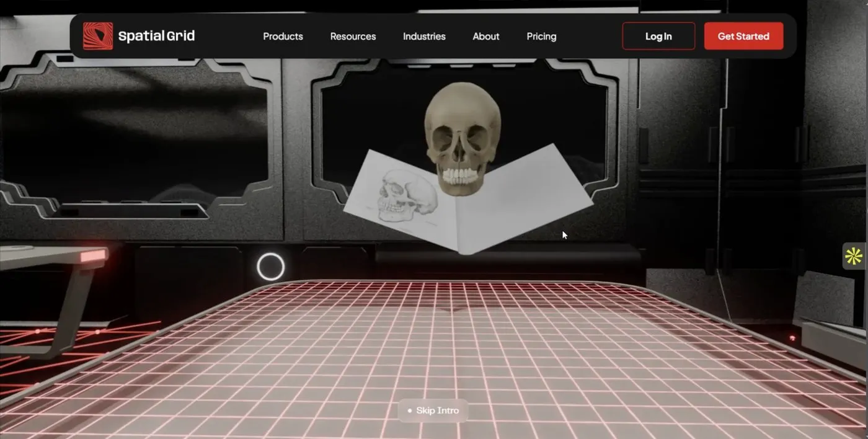Skip the intro animation
The width and height of the screenshot is (868, 439).
pyautogui.click(x=432, y=410)
